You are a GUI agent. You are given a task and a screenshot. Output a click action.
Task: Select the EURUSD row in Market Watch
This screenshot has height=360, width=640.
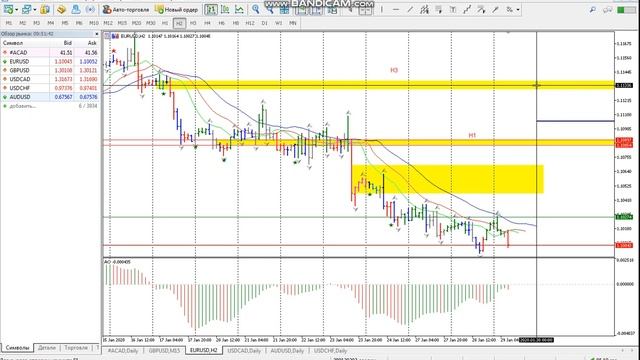click(x=50, y=62)
